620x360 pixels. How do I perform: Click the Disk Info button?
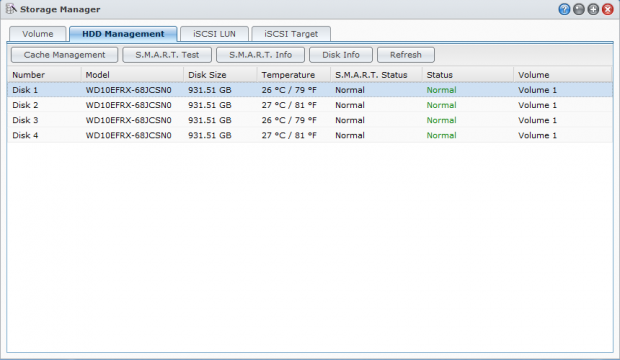pyautogui.click(x=341, y=55)
